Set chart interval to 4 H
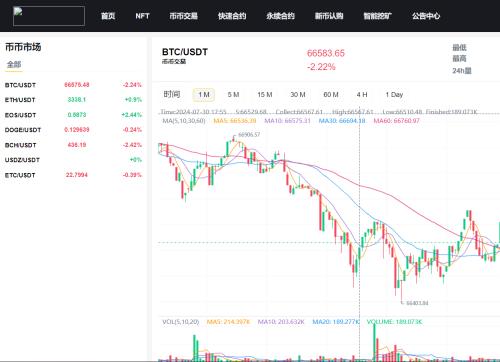Screen dimensions: 500x362 tap(362, 95)
